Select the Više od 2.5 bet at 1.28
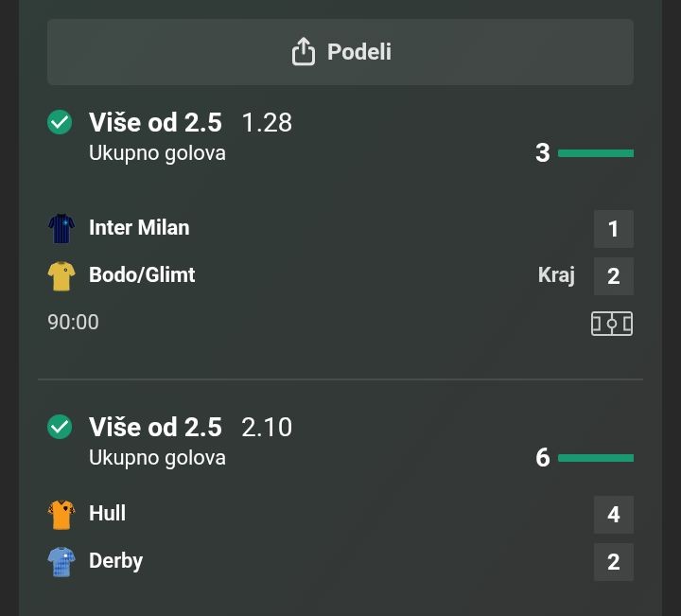 [x=155, y=123]
